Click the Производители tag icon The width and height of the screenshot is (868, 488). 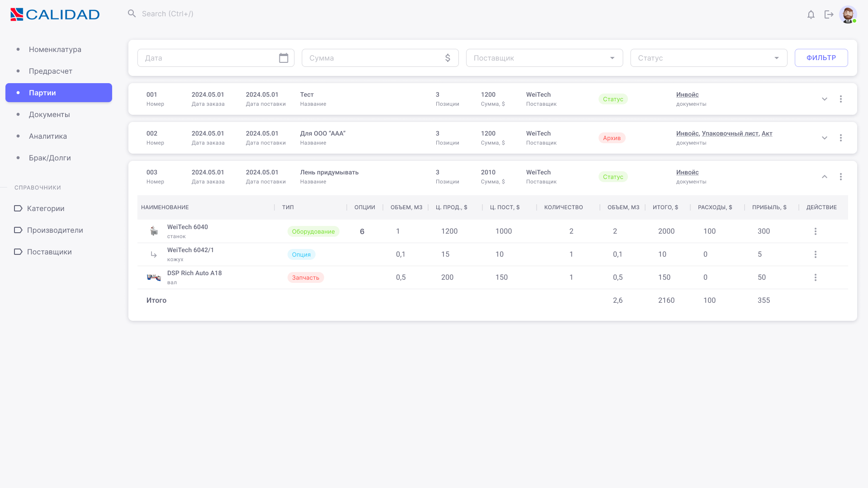[x=18, y=230]
